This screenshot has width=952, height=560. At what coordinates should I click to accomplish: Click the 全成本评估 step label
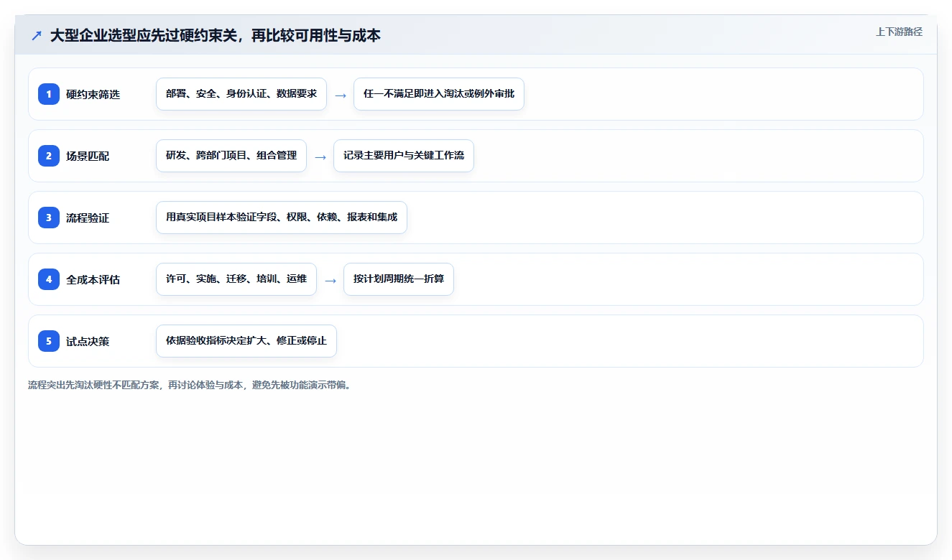coord(93,279)
